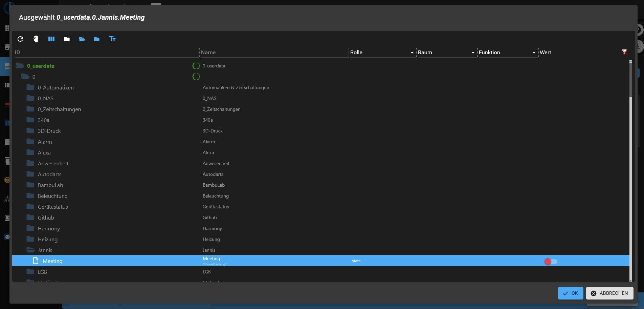Expand all nodes with open folder icon

click(x=82, y=39)
